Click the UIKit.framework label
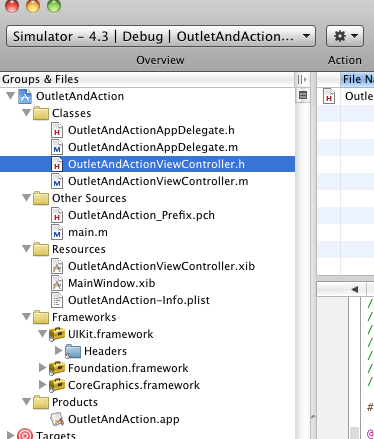The image size is (374, 439). [x=111, y=334]
